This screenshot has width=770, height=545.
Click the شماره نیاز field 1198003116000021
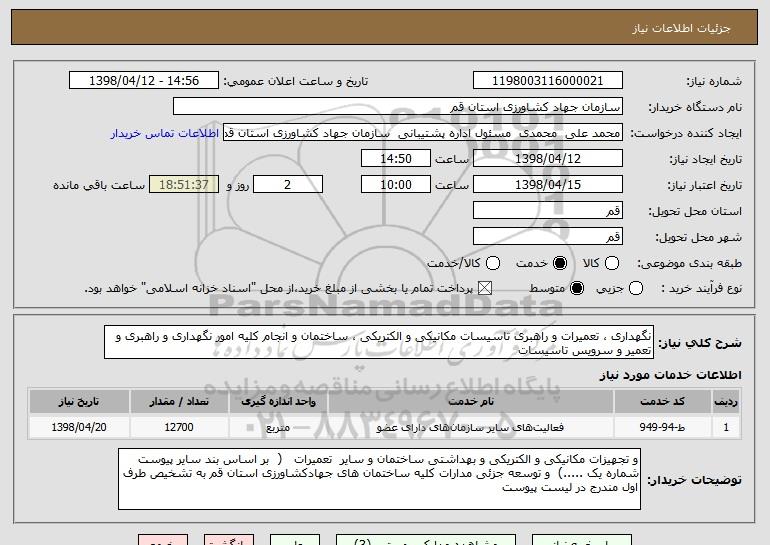(548, 81)
